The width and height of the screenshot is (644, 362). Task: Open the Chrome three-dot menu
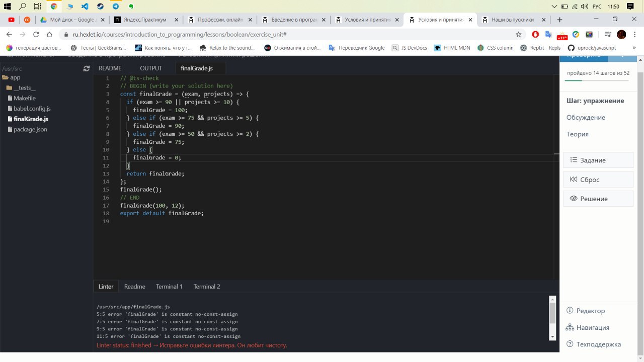[635, 34]
